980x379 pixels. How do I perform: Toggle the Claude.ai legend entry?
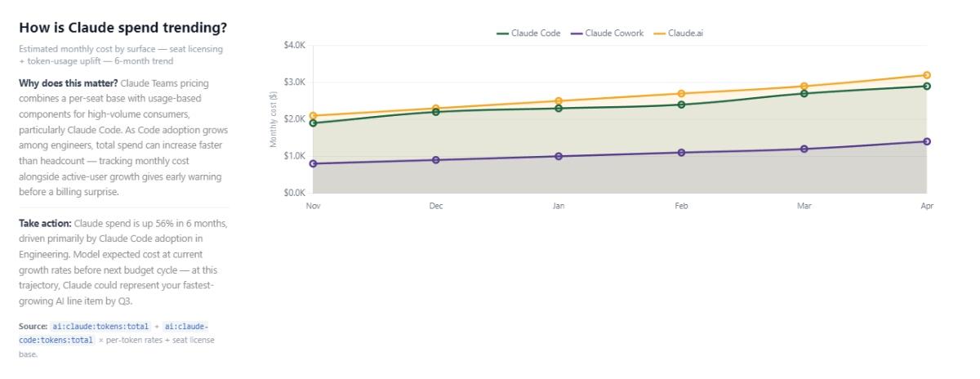(x=678, y=33)
